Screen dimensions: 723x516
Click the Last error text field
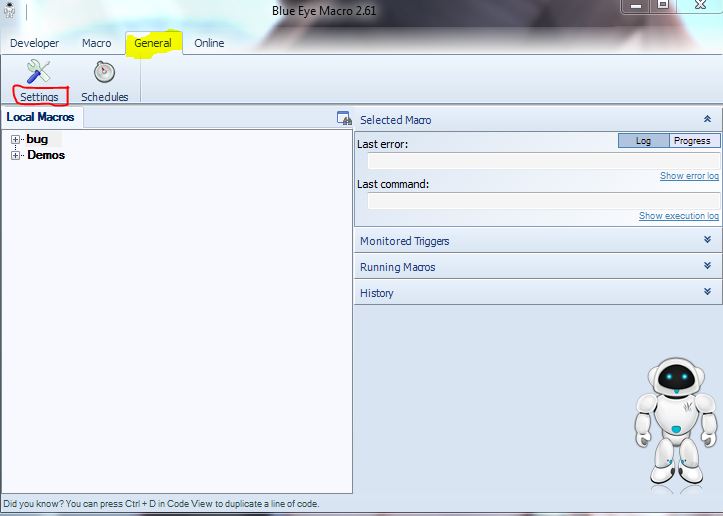pyautogui.click(x=544, y=161)
